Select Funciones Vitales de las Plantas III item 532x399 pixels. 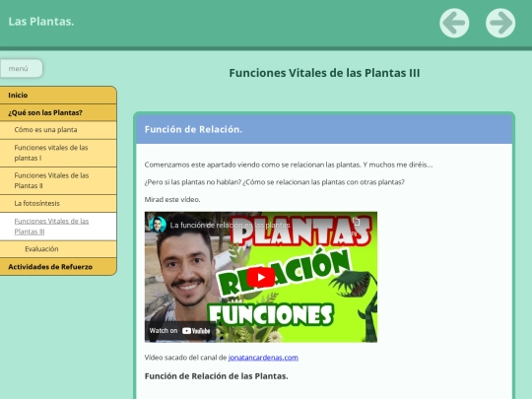pos(58,227)
